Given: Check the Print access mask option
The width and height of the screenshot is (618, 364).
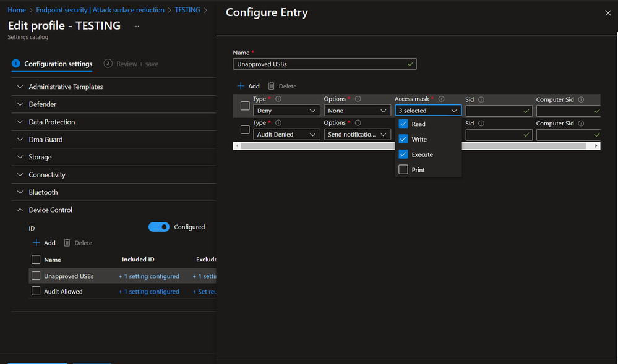Looking at the screenshot, I should pyautogui.click(x=403, y=170).
